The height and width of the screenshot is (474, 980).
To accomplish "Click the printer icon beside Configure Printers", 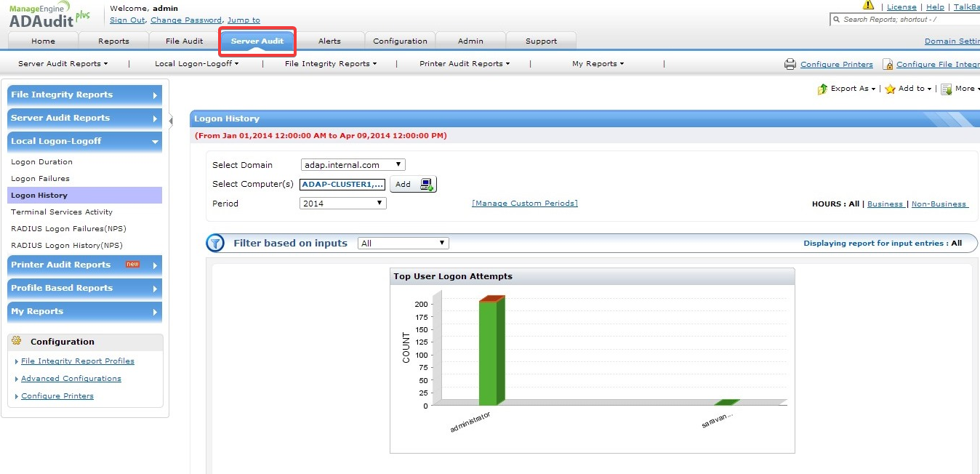I will coord(790,64).
